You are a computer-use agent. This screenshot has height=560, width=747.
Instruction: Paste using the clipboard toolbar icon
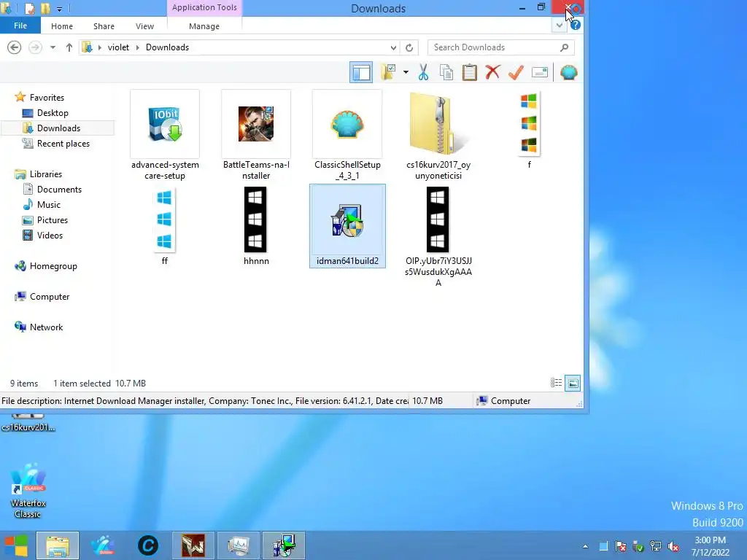[469, 72]
